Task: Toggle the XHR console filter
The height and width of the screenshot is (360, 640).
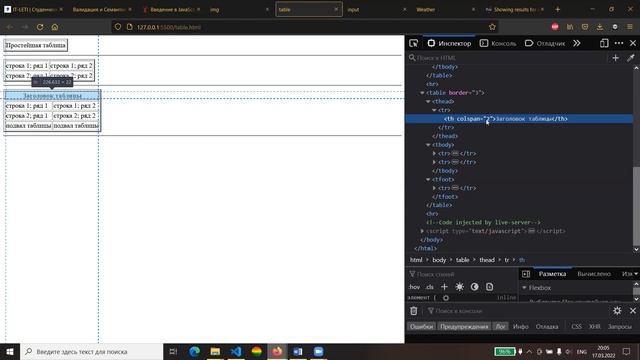Action: tap(595, 327)
